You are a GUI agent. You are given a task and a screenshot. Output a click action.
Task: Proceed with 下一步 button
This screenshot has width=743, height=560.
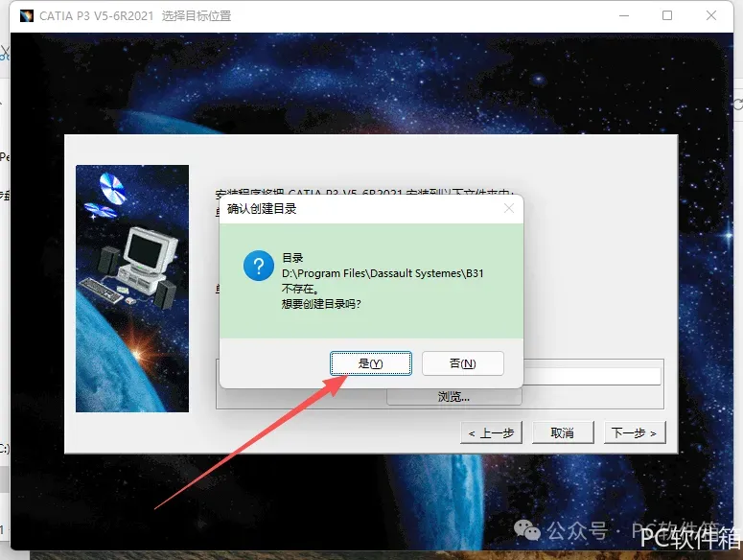click(x=635, y=432)
